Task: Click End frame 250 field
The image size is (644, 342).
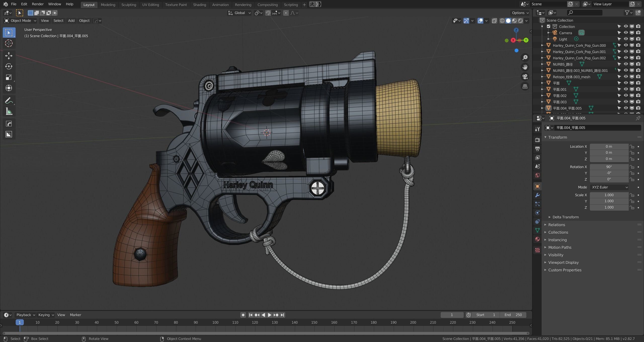Action: [x=513, y=315]
